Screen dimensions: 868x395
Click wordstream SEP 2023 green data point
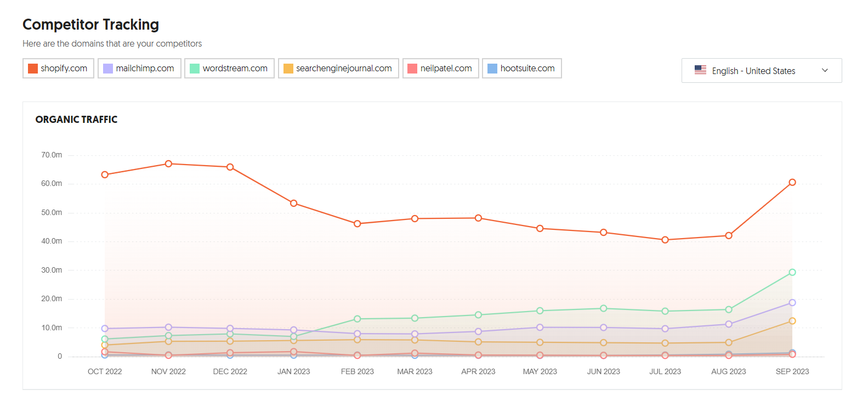pos(792,272)
